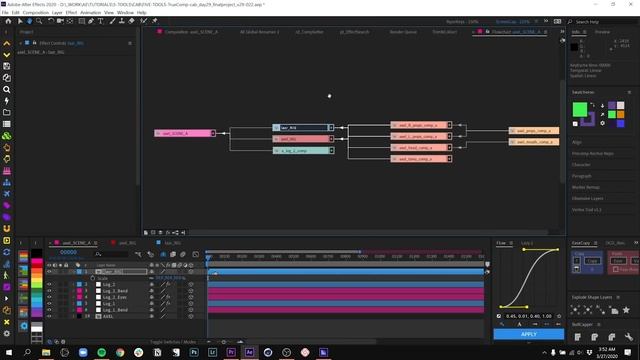The height and width of the screenshot is (360, 640).
Task: Open the Paragraph panel
Action: click(582, 176)
